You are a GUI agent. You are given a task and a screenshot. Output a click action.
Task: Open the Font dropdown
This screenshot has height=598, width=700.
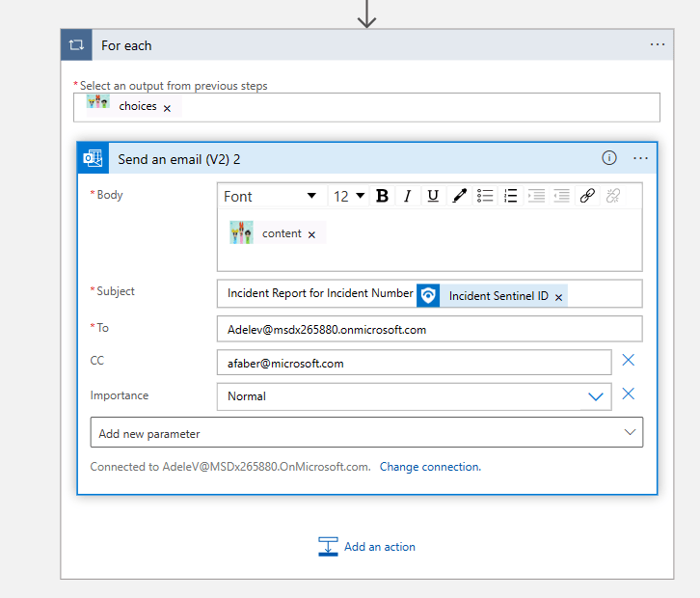tap(270, 196)
